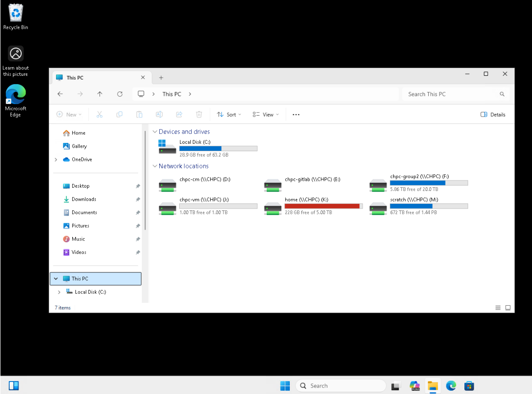The height and width of the screenshot is (394, 532).
Task: Refresh the folder view with the refresh icon
Action: coord(119,94)
